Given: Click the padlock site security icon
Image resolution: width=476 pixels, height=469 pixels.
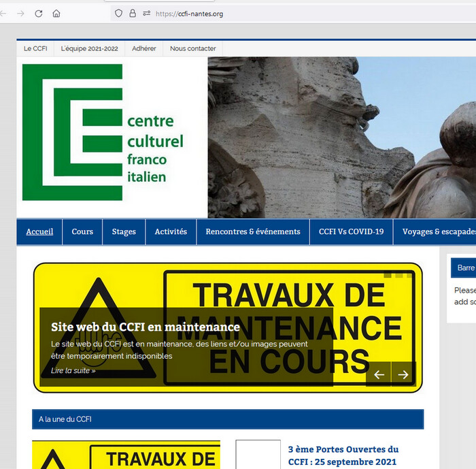Looking at the screenshot, I should coord(133,14).
